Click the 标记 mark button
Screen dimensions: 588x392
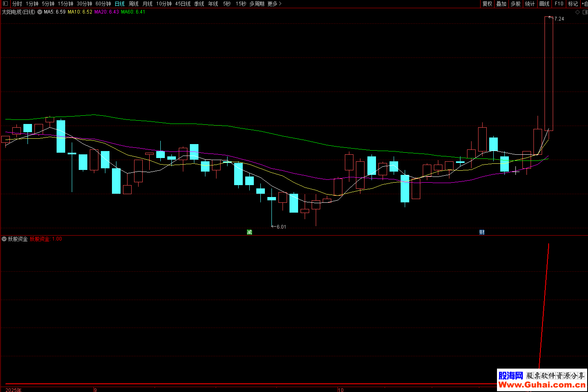point(573,4)
